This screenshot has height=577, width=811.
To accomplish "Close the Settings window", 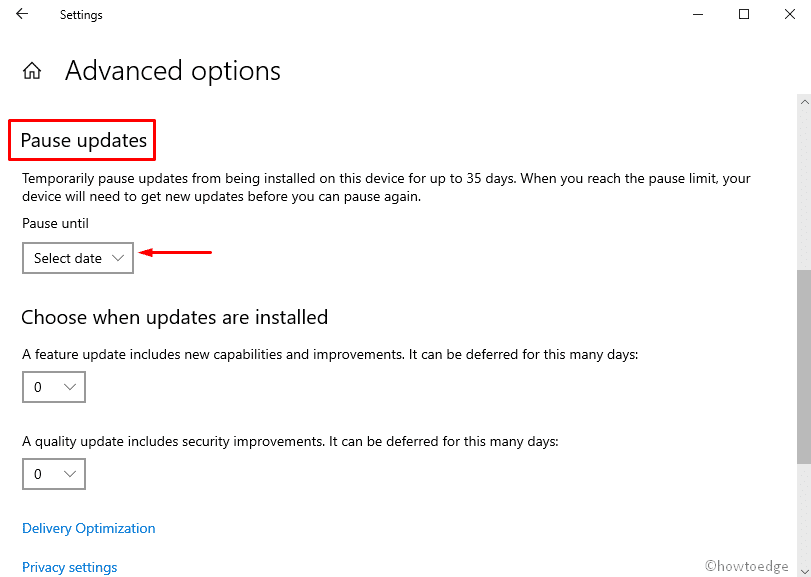I will tap(789, 15).
